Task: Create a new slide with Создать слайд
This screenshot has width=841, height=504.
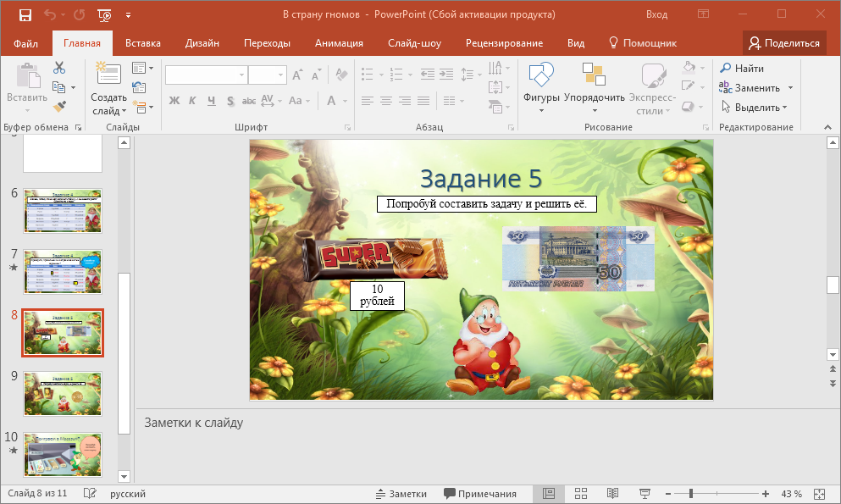Action: (x=109, y=89)
